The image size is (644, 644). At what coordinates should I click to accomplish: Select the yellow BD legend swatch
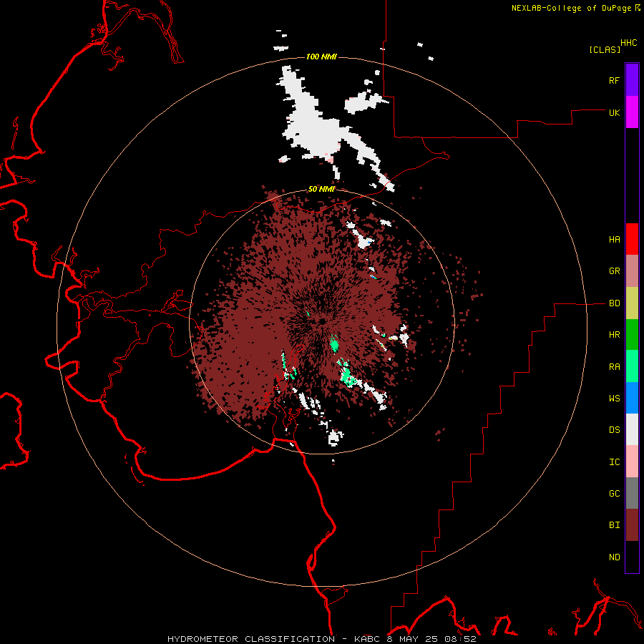632,303
